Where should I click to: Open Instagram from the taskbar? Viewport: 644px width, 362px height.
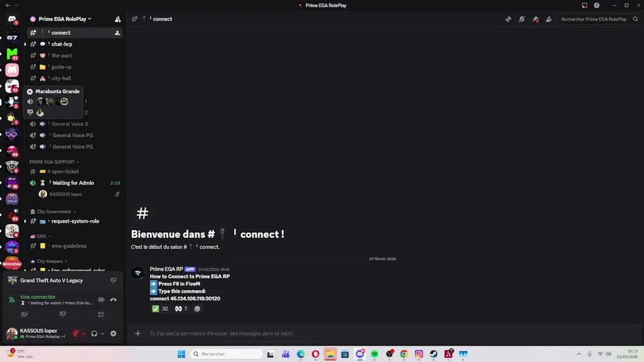coord(419,354)
